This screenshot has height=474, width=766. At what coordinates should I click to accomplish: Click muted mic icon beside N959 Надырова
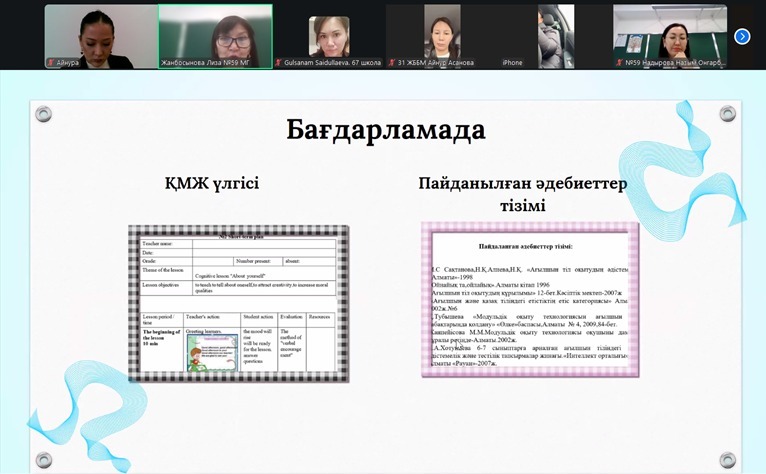point(618,63)
